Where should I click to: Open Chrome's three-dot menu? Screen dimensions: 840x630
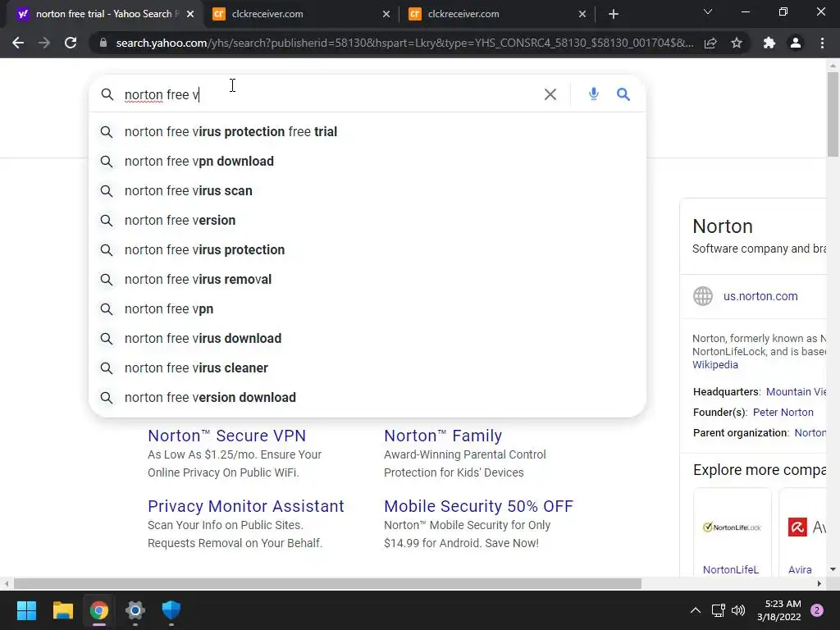coord(822,43)
